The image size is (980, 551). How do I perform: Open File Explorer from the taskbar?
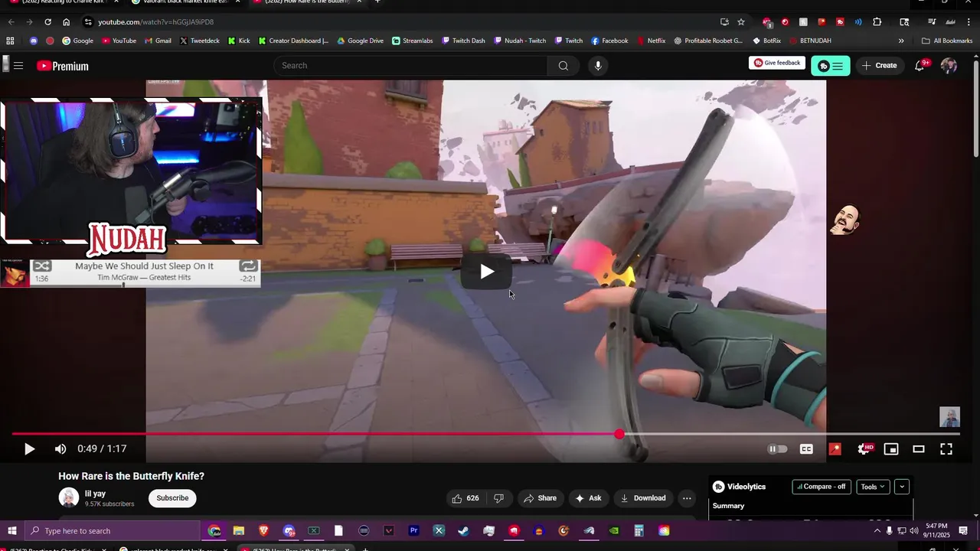point(239,531)
